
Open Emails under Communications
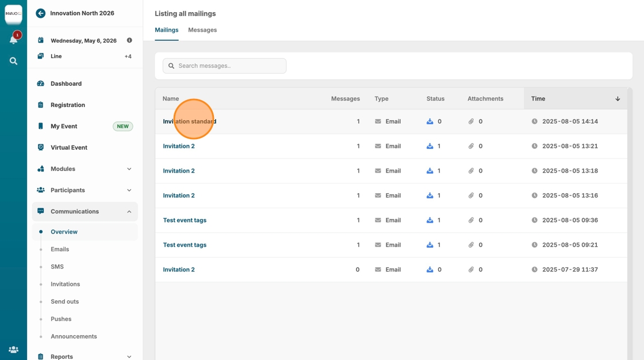tap(60, 249)
